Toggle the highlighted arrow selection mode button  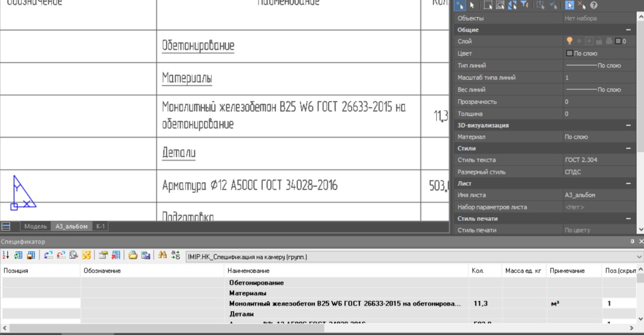569,5
